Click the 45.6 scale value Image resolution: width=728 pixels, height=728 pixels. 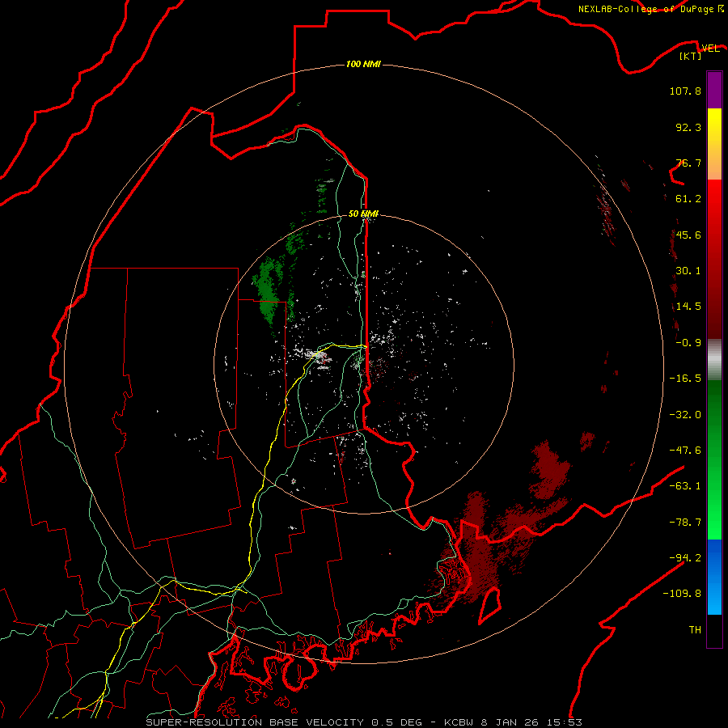point(688,235)
